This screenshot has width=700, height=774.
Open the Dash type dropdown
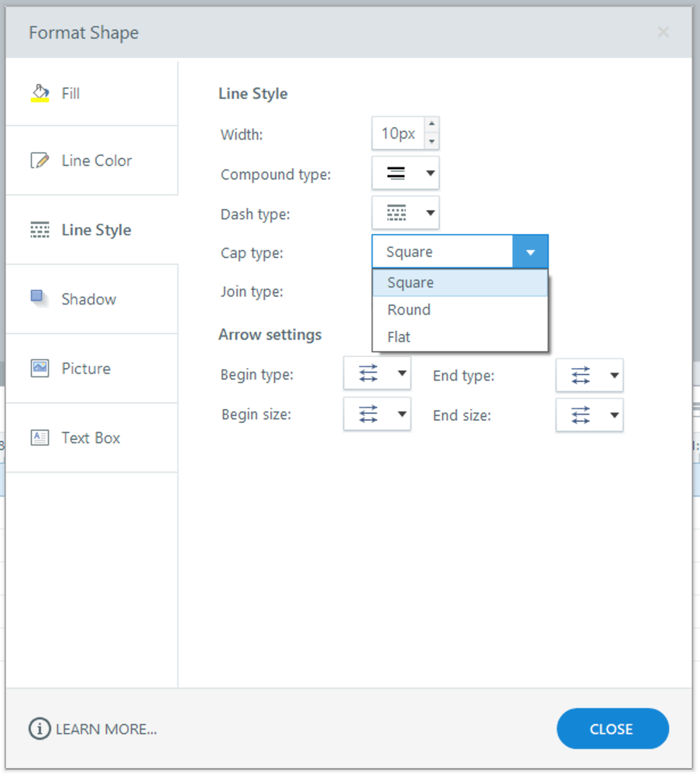pos(406,213)
